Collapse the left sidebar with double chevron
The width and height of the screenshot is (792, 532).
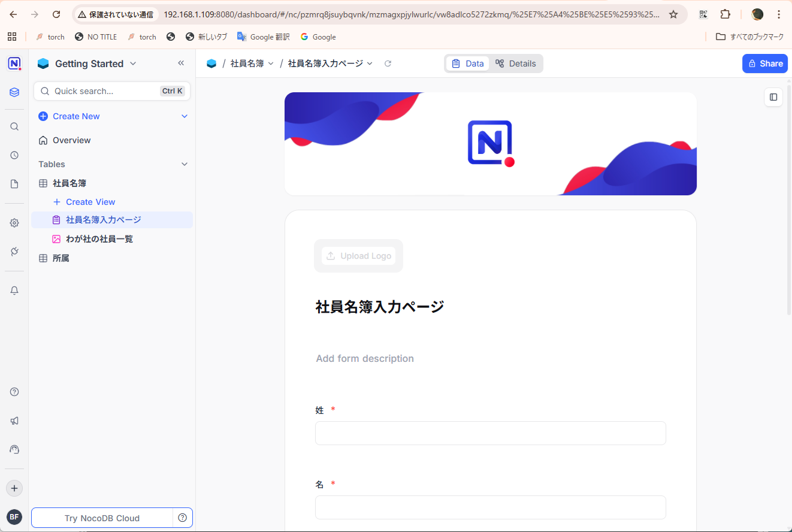point(181,64)
